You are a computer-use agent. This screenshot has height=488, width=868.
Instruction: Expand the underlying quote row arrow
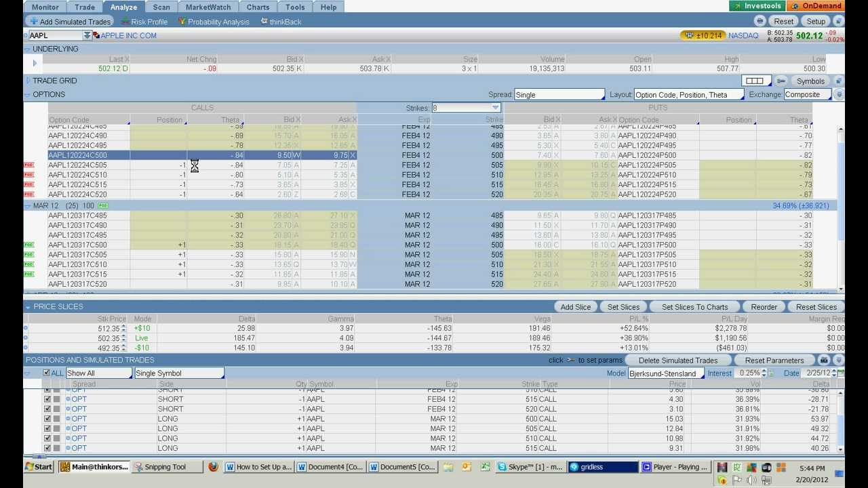coord(35,64)
